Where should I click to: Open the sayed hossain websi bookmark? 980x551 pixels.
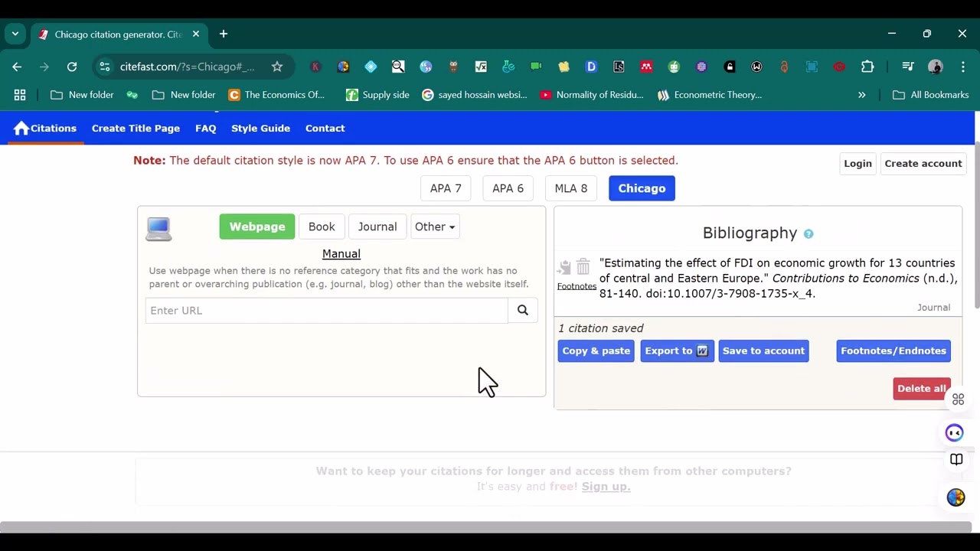coord(475,95)
